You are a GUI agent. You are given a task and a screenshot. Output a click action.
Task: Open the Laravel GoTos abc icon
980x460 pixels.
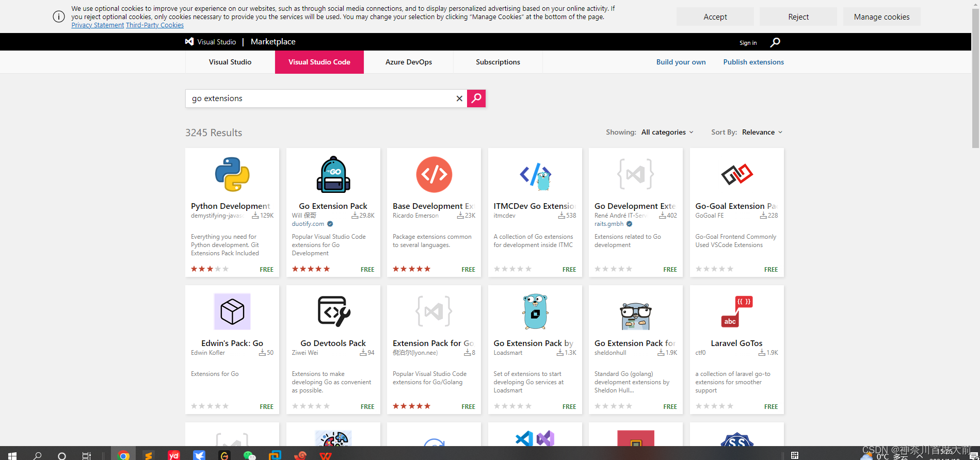pyautogui.click(x=737, y=311)
